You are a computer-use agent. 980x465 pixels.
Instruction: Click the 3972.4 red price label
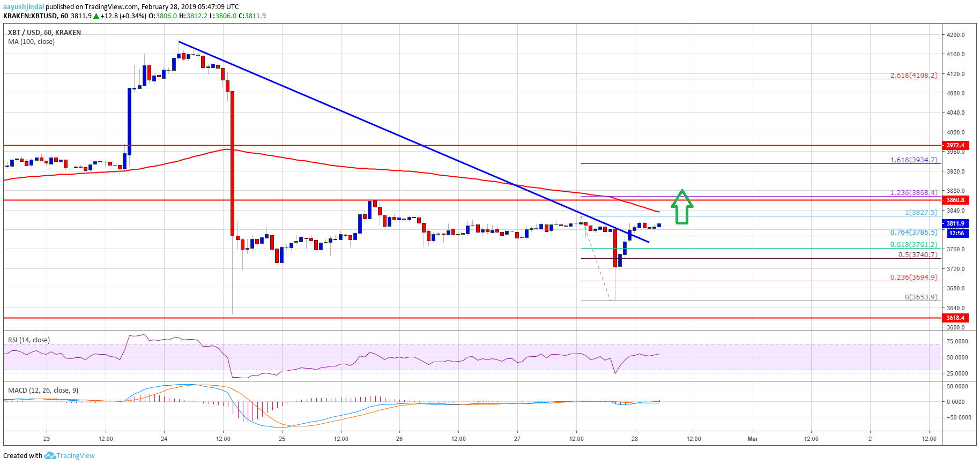point(955,145)
